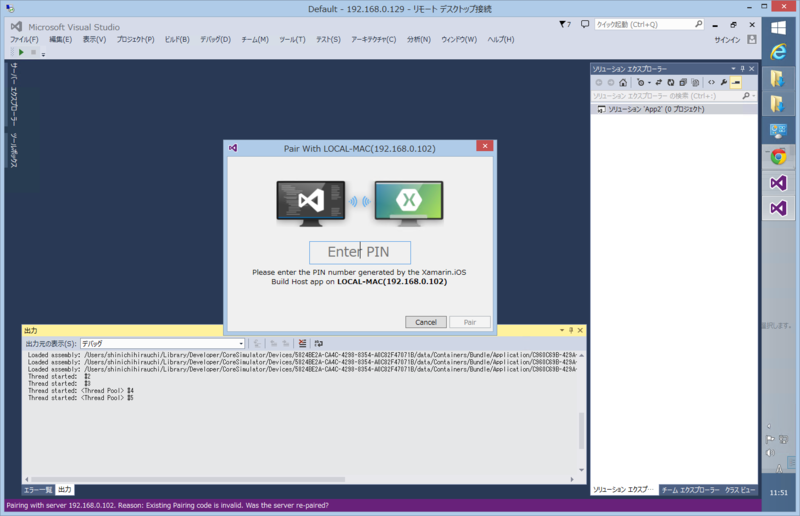800x516 pixels.
Task: Click the Forward arrow in Solution Explorer toolbar
Action: click(611, 82)
